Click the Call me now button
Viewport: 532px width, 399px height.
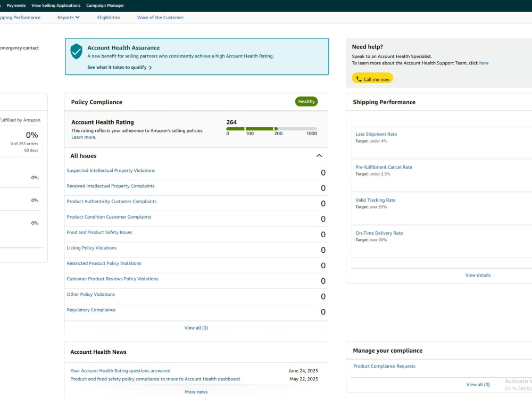point(372,78)
